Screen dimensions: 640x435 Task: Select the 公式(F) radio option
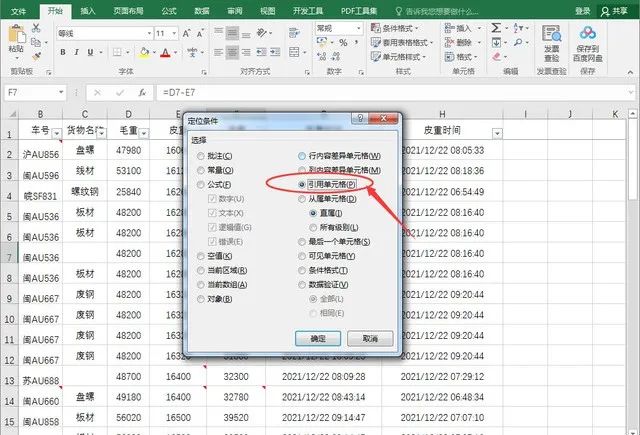200,185
